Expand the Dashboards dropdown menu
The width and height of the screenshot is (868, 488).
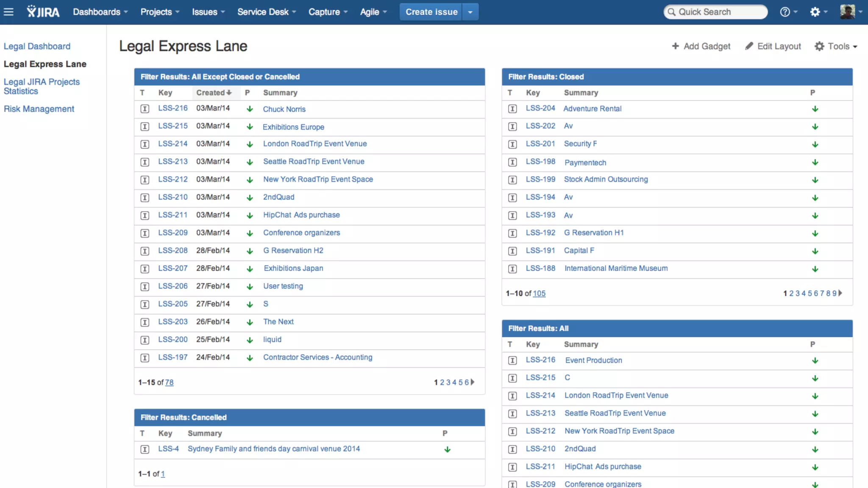click(x=100, y=12)
